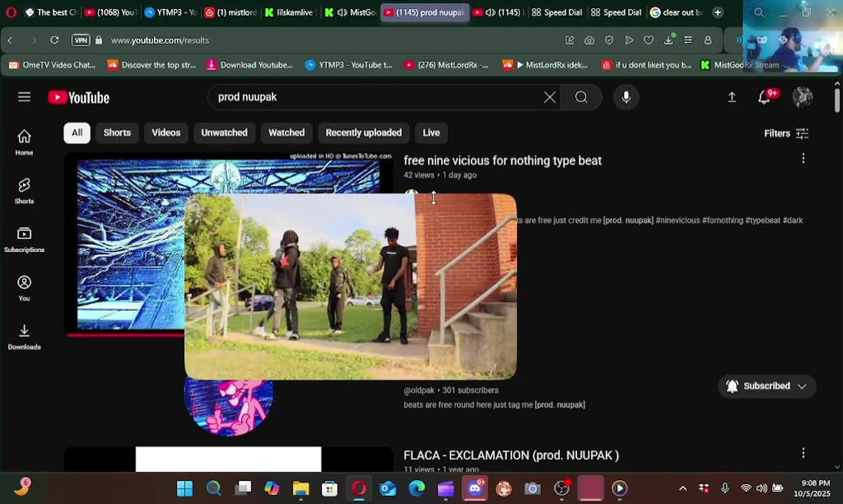Select the Shorts filter chip
The image size is (843, 504).
(117, 132)
